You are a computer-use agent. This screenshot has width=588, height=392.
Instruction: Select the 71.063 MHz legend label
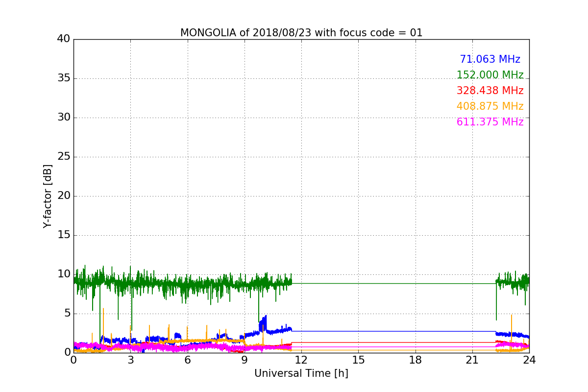click(490, 59)
